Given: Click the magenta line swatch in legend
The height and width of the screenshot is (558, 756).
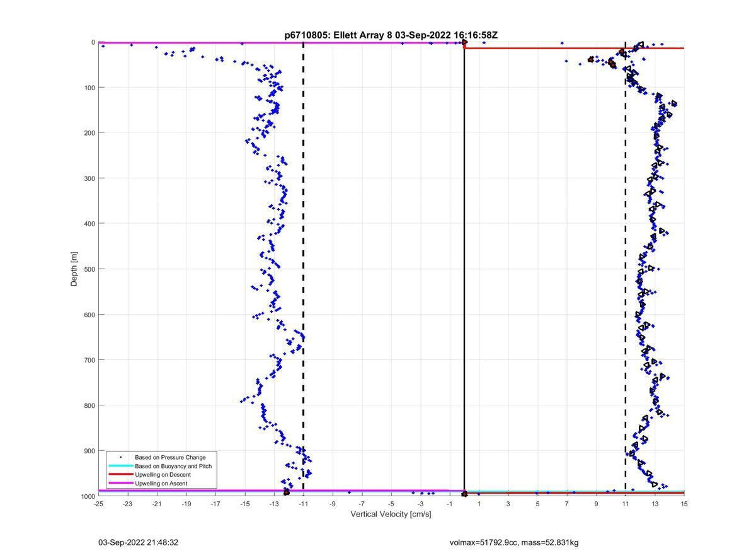Looking at the screenshot, I should 120,484.
